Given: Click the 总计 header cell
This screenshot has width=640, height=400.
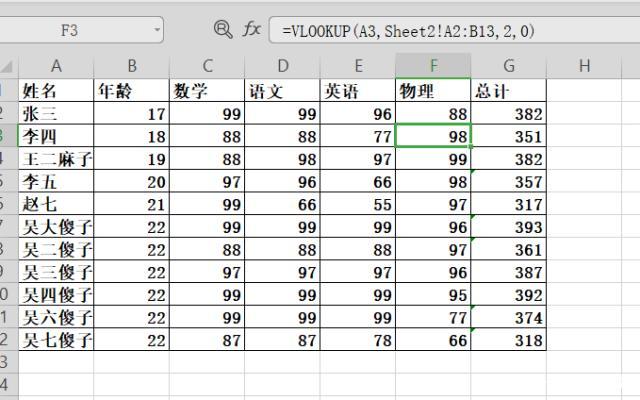Looking at the screenshot, I should 509,90.
